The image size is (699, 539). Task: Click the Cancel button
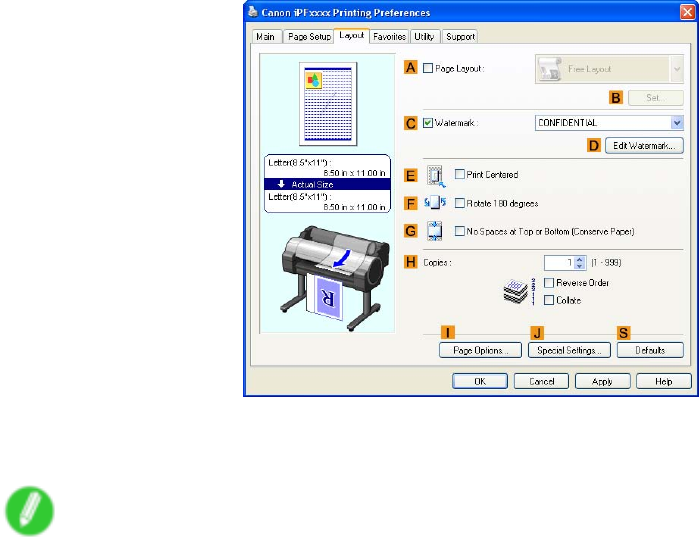point(541,382)
